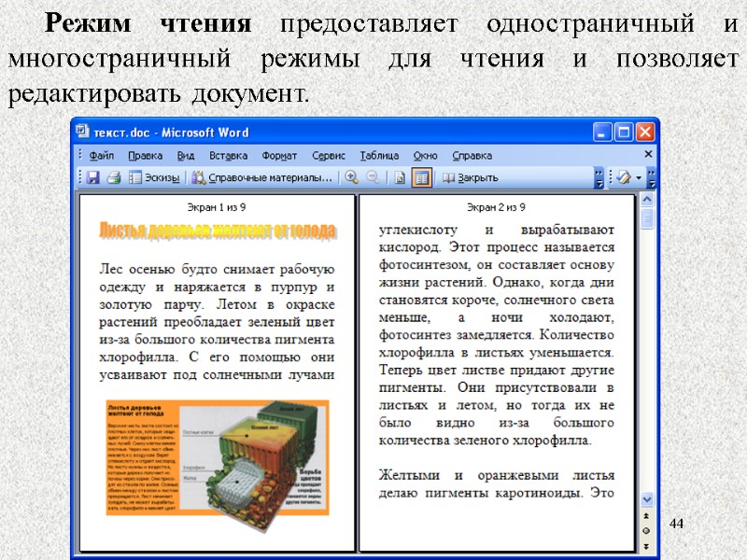
Task: Open Справочные материалы research pane
Action: pos(261,177)
